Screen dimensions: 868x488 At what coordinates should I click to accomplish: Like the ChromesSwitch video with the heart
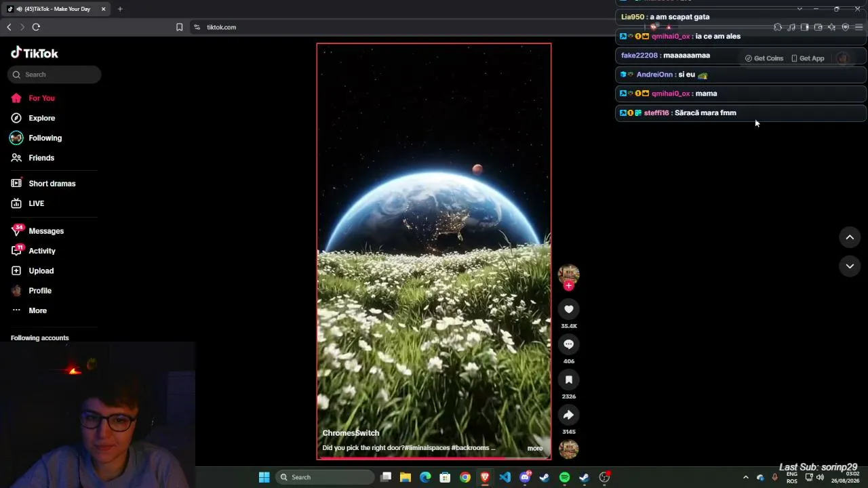tap(568, 309)
